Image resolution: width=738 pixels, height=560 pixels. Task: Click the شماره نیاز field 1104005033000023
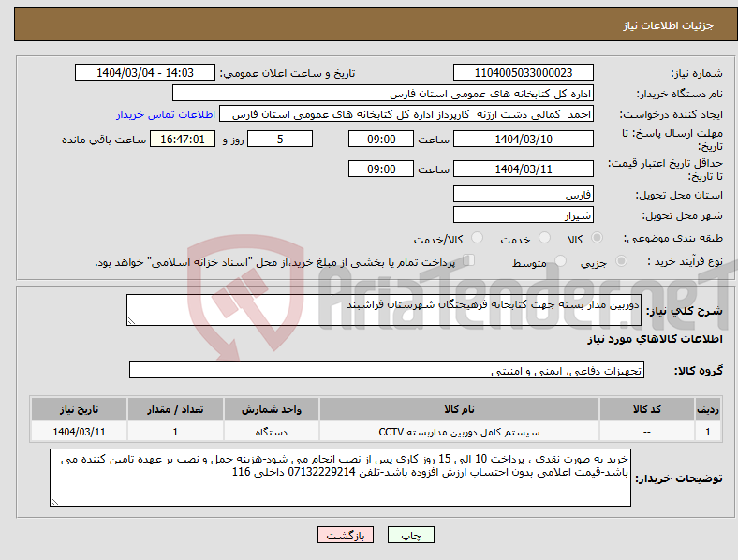(523, 72)
